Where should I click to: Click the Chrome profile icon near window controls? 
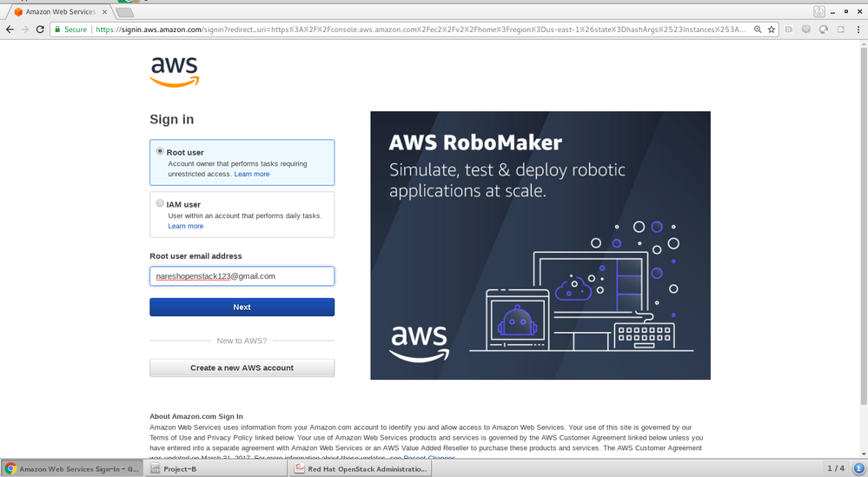tap(818, 11)
